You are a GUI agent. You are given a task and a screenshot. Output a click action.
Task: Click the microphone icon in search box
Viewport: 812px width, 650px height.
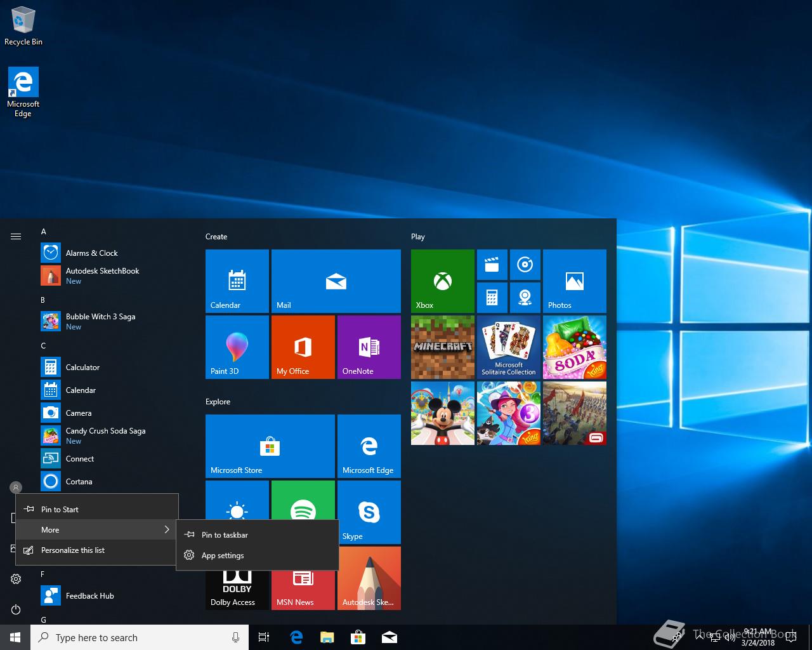(235, 637)
